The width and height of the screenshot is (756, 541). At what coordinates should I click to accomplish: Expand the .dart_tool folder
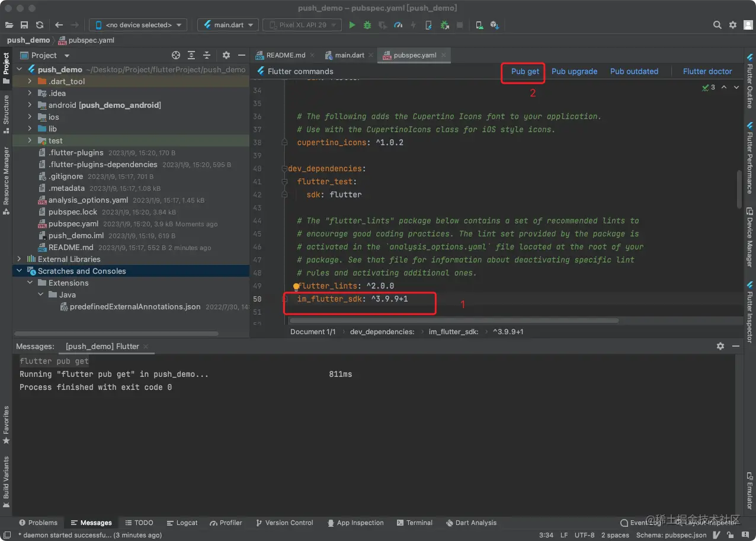click(x=30, y=81)
